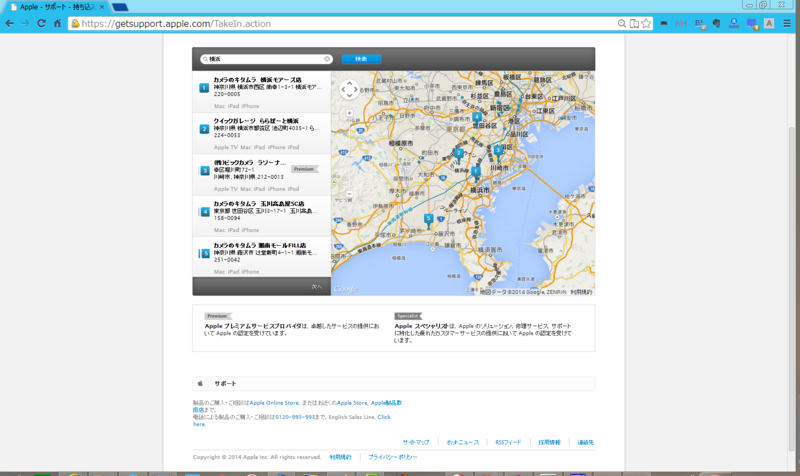Screen dimensions: 800x476
Task: Click the 'A' extension icon in toolbar
Action: [x=769, y=23]
